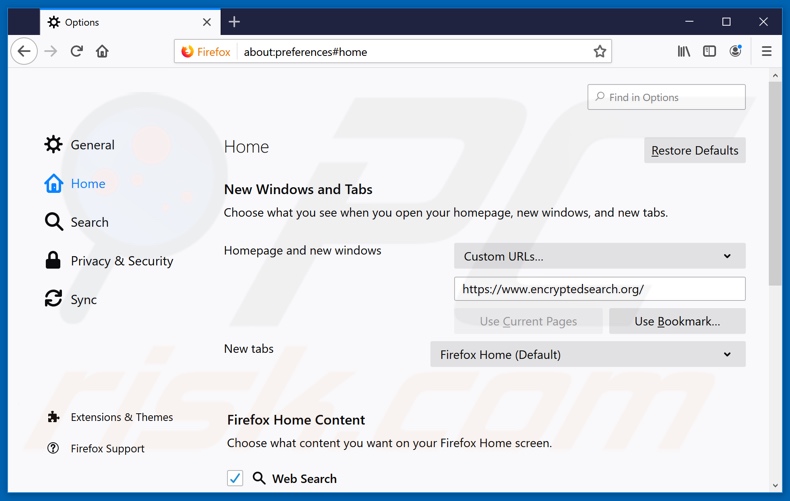Open the Firefox Account avatar icon
790x501 pixels.
(736, 51)
